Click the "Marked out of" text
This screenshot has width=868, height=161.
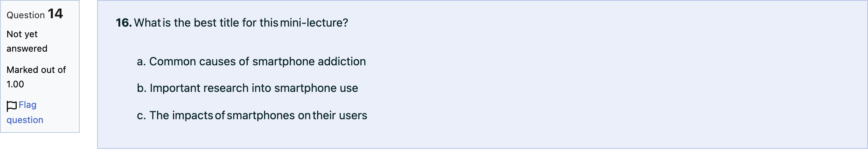click(x=36, y=70)
